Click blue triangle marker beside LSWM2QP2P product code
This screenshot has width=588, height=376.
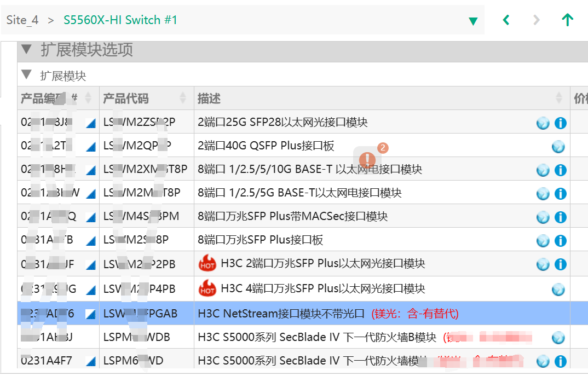[x=91, y=147]
